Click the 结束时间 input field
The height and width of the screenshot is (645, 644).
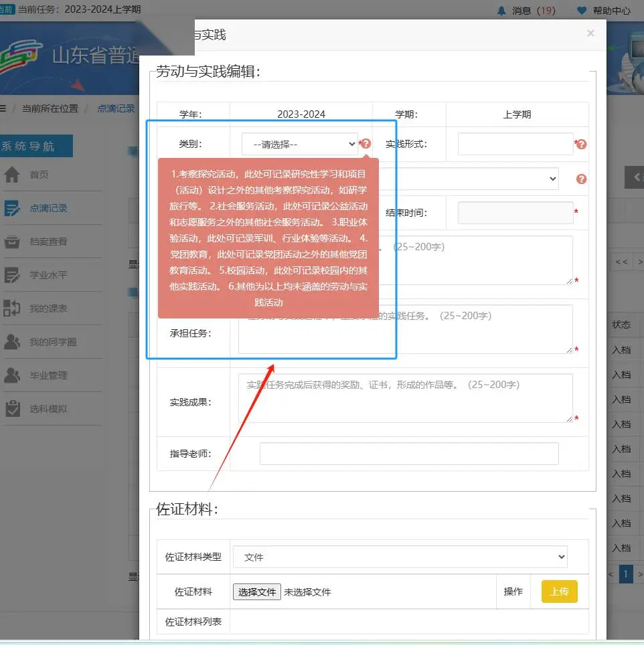pyautogui.click(x=515, y=213)
